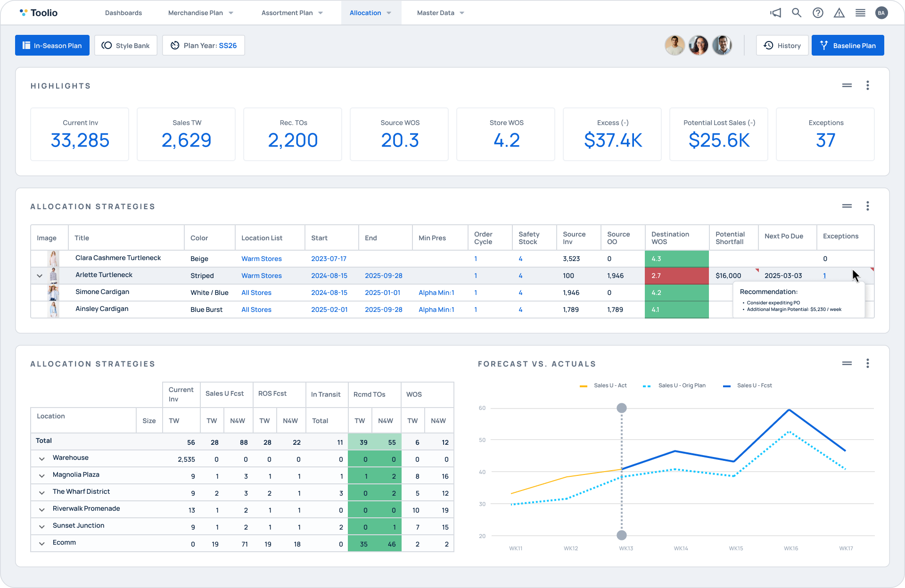Open the help question-mark icon
The width and height of the screenshot is (905, 588).
(x=818, y=13)
